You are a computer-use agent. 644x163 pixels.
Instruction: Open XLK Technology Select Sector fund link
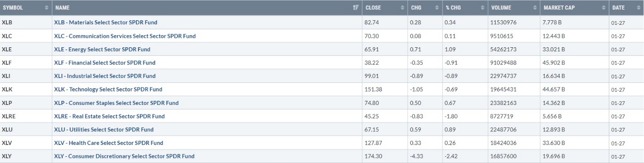point(108,89)
